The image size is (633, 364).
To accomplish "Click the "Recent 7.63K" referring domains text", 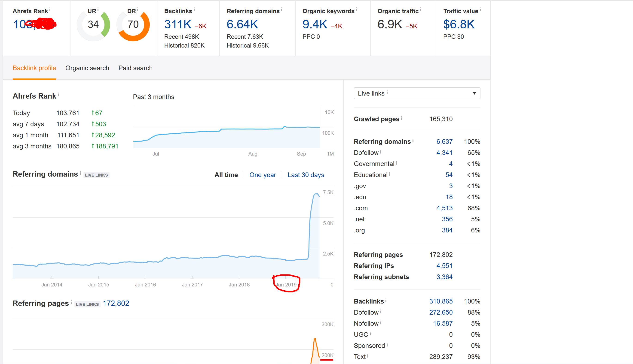I will (245, 37).
